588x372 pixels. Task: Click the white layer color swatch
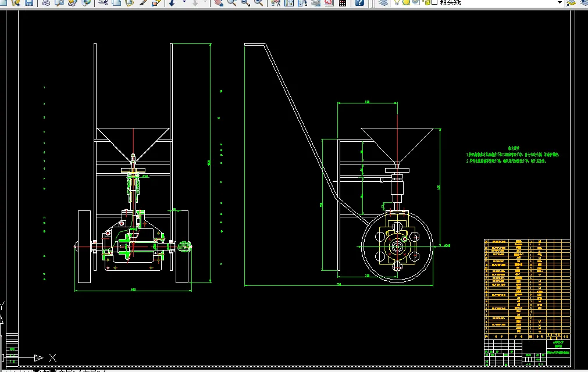[x=434, y=2]
